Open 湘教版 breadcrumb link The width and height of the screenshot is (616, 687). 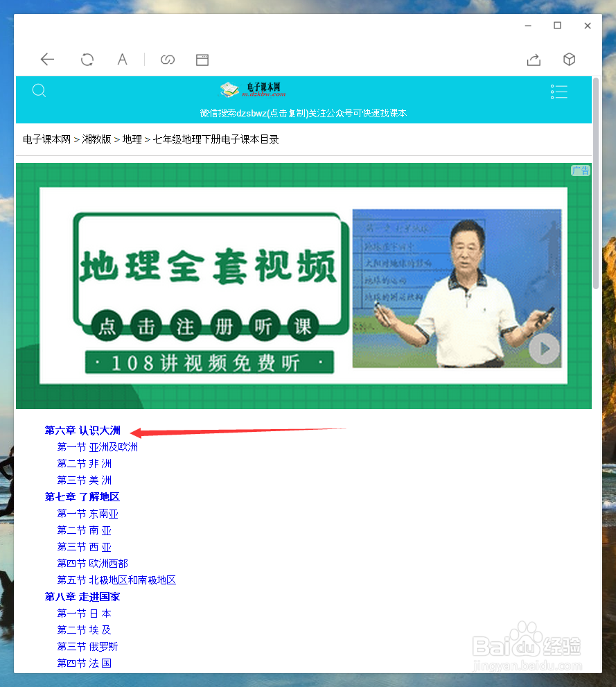97,139
